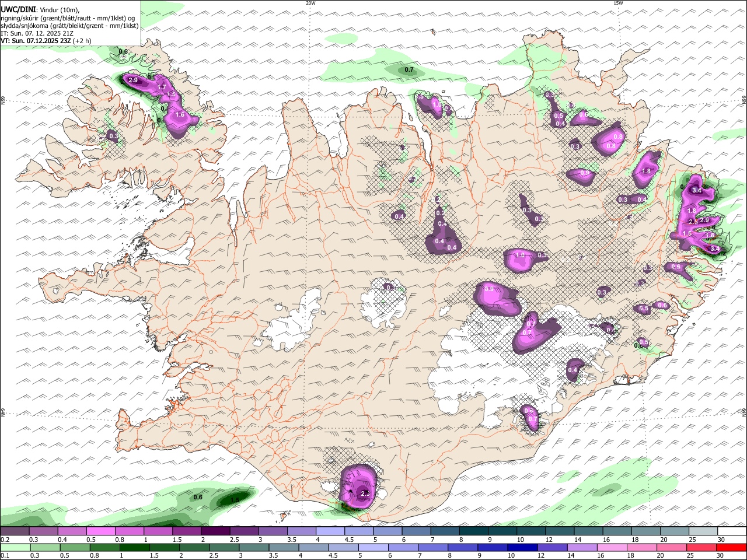Click the palest green lower swatch between 0.1 and 0.3
The height and width of the screenshot is (560, 747).
tap(15, 548)
